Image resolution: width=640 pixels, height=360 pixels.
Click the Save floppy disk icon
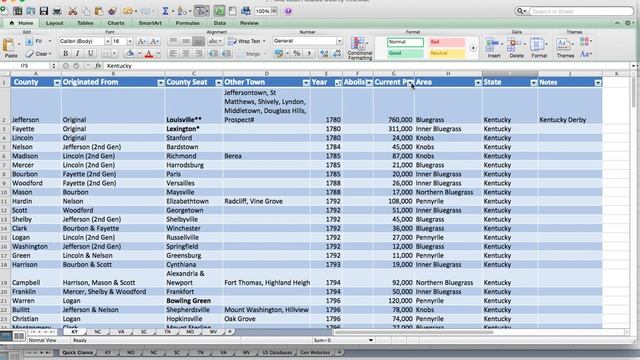44,11
